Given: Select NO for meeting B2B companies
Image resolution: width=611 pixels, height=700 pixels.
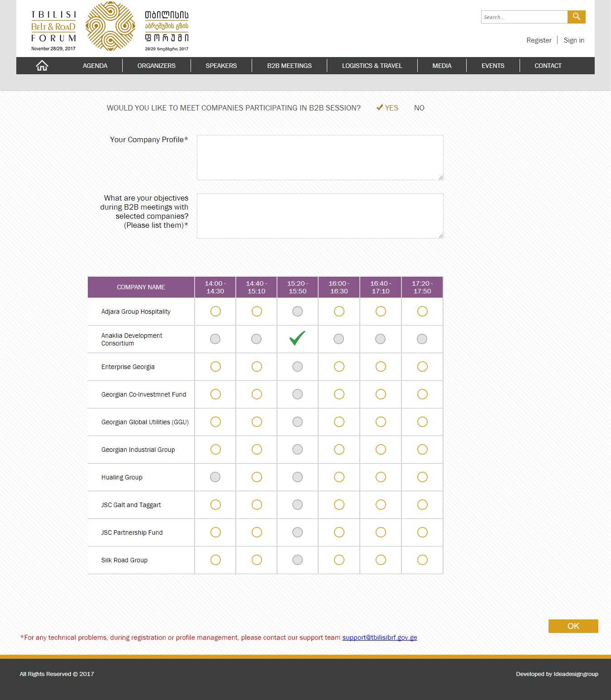Looking at the screenshot, I should (x=419, y=108).
